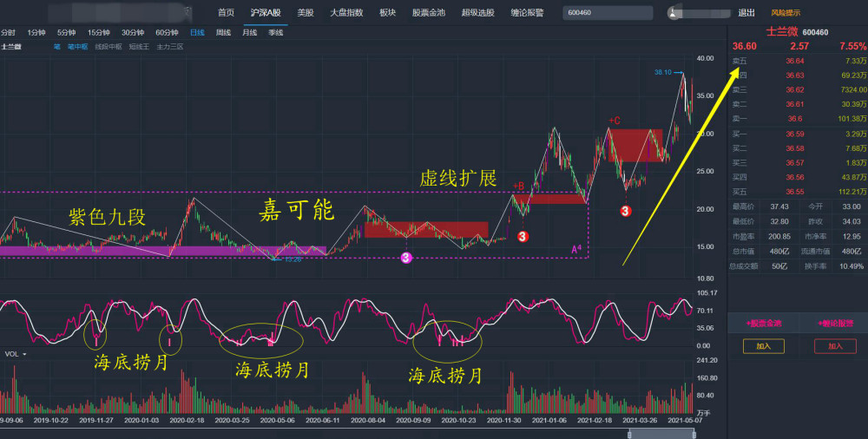Click the 市盈率 value 200.85
The height and width of the screenshot is (439, 868).
779,236
